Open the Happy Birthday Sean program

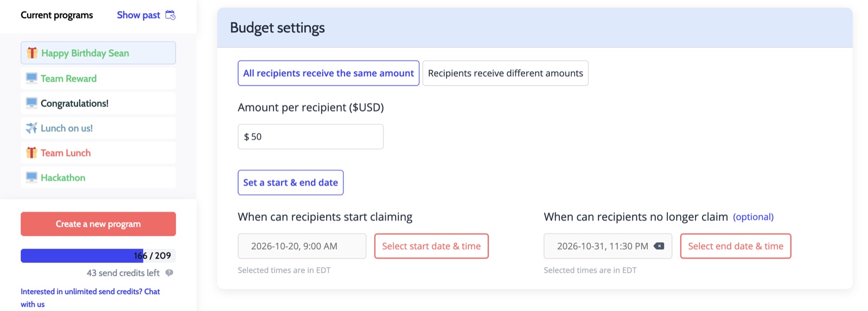pyautogui.click(x=98, y=53)
